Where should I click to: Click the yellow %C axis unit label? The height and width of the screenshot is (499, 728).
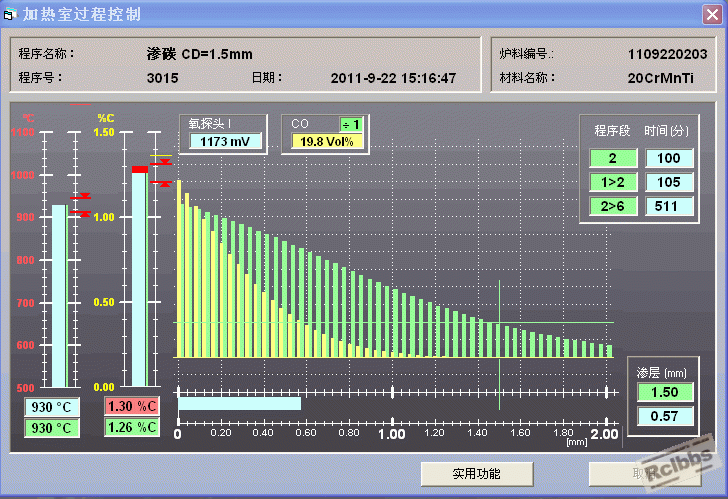(106, 118)
